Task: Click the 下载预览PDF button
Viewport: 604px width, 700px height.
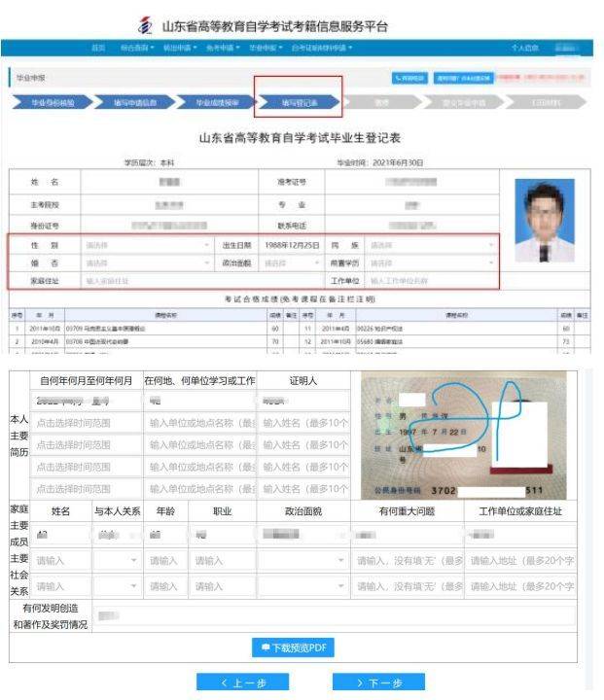Action: (293, 647)
